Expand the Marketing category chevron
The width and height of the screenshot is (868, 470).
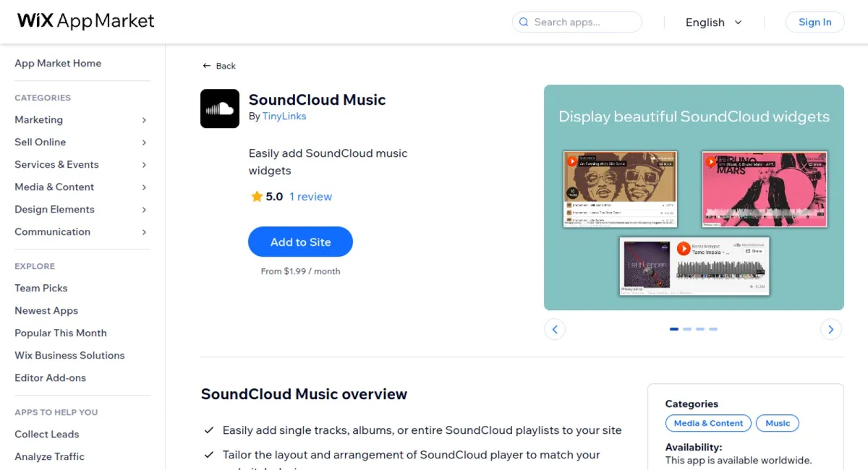(x=144, y=120)
